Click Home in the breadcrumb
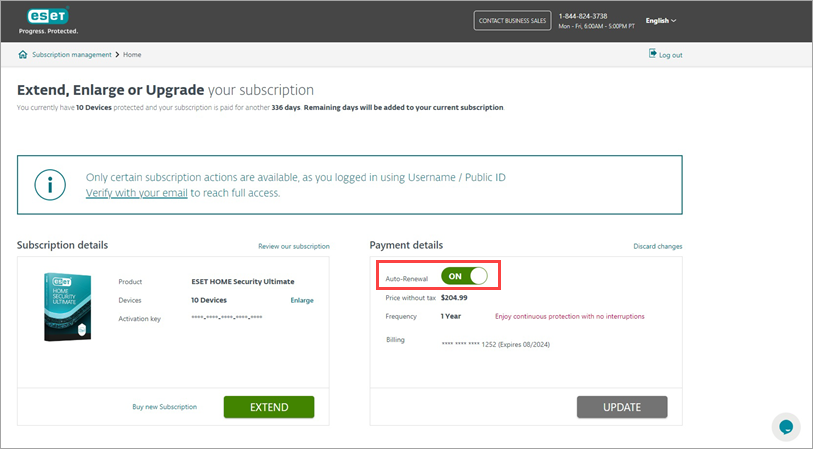 coord(132,54)
